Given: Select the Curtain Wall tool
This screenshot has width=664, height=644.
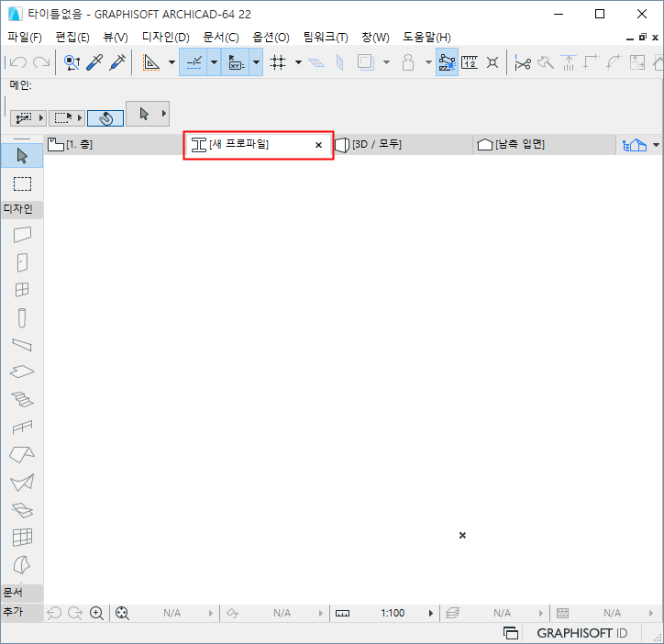Looking at the screenshot, I should (x=22, y=538).
